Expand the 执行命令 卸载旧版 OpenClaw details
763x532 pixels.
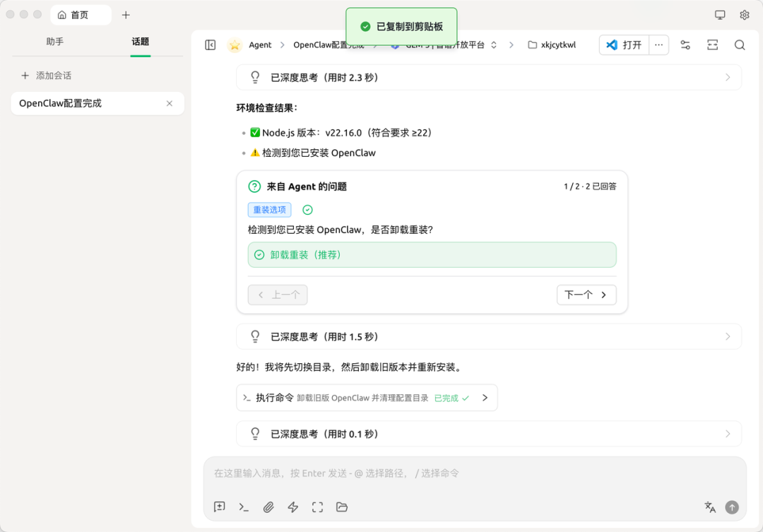point(367,398)
